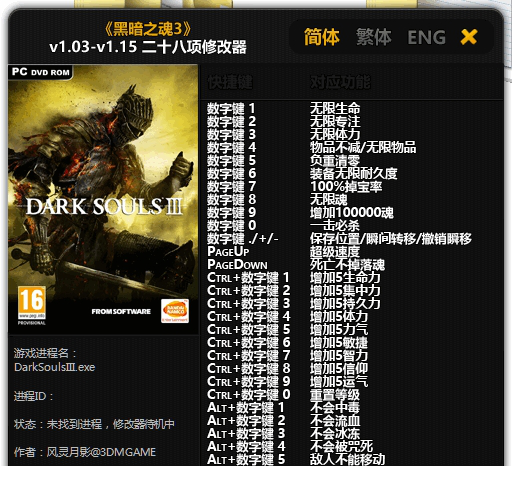512x484 pixels.
Task: Click the Ctrl+数字键 0 hotkey label
Action: click(x=248, y=394)
